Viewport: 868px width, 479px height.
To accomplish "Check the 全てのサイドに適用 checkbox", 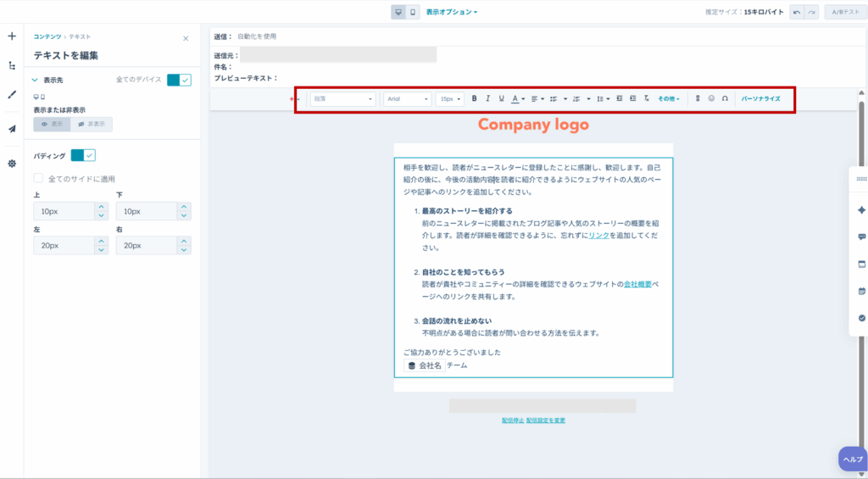I will pos(38,179).
